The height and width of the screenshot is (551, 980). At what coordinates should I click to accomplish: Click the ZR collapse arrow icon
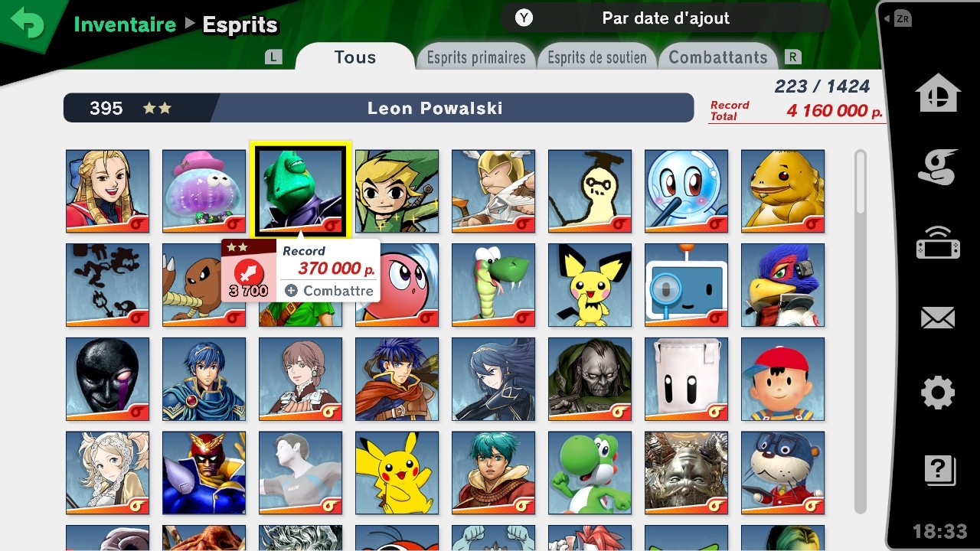click(x=897, y=18)
